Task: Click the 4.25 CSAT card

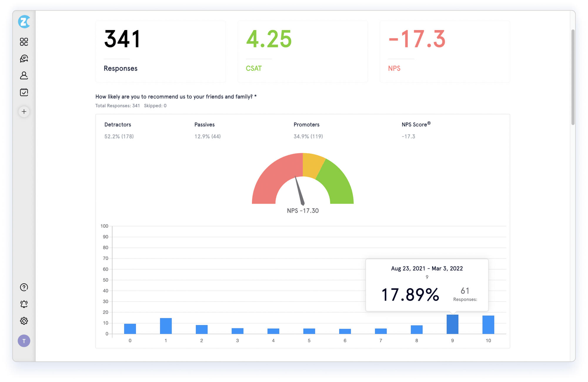Action: (x=303, y=52)
